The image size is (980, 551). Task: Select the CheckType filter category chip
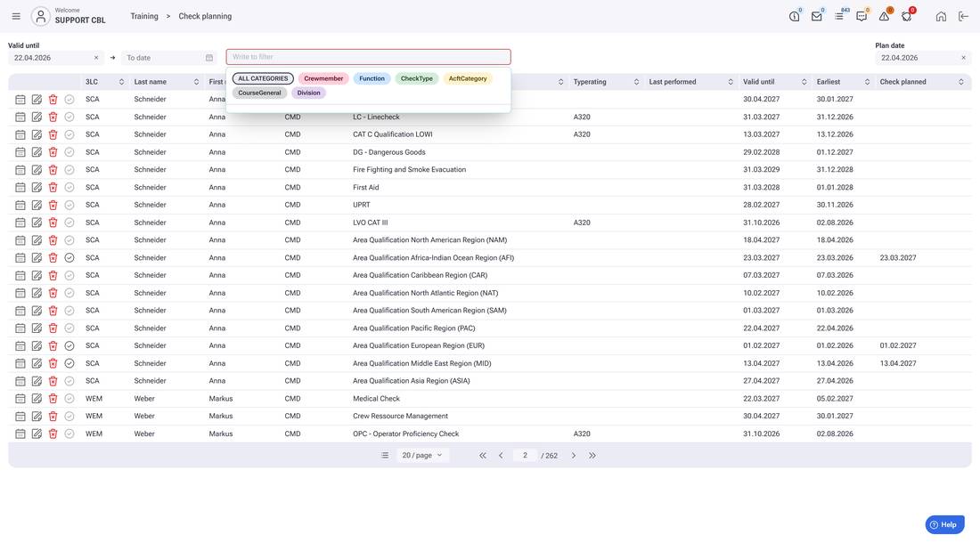click(417, 78)
